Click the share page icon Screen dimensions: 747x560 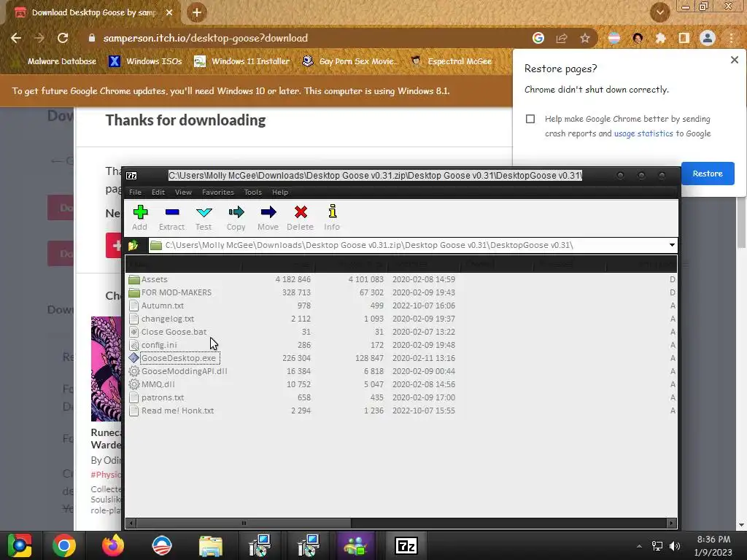coord(562,38)
